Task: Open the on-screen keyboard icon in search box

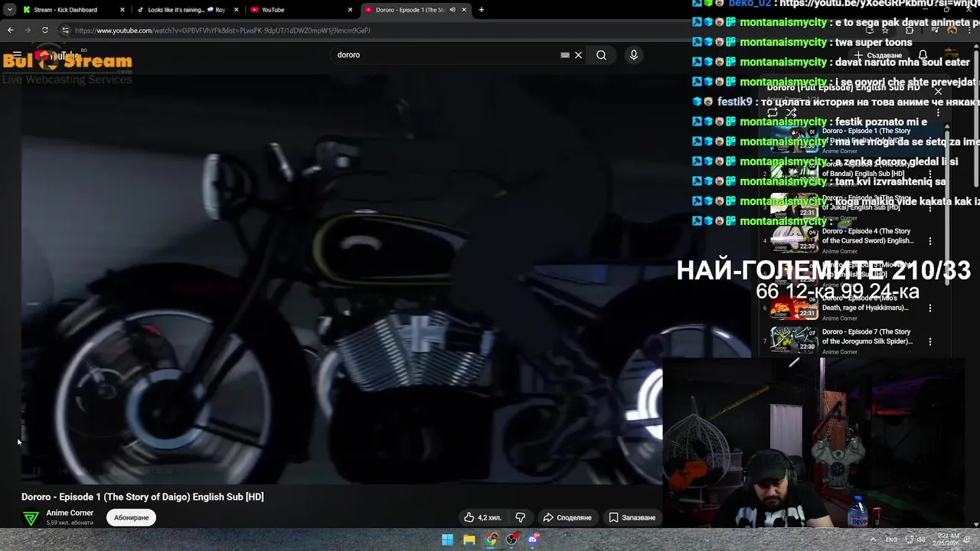Action: [565, 55]
